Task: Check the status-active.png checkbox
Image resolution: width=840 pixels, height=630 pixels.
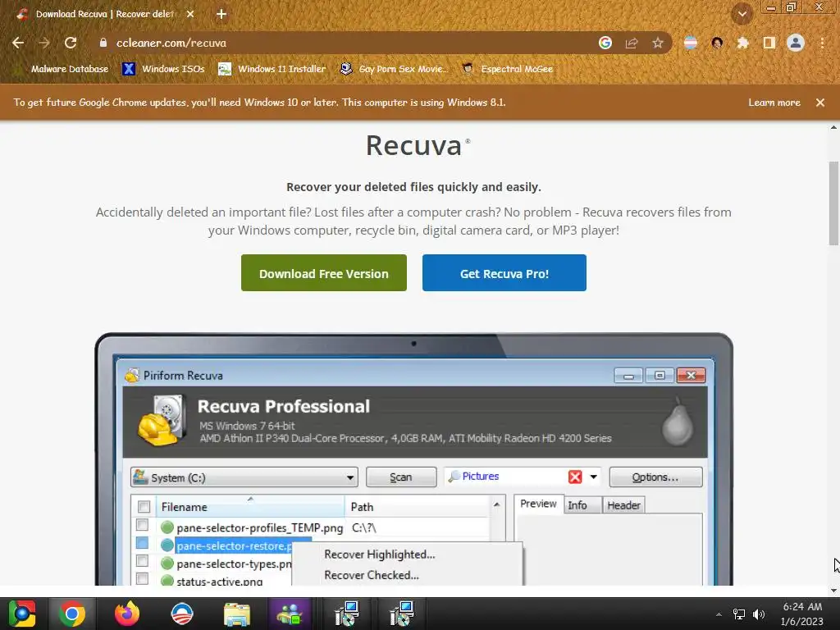Action: tap(142, 578)
